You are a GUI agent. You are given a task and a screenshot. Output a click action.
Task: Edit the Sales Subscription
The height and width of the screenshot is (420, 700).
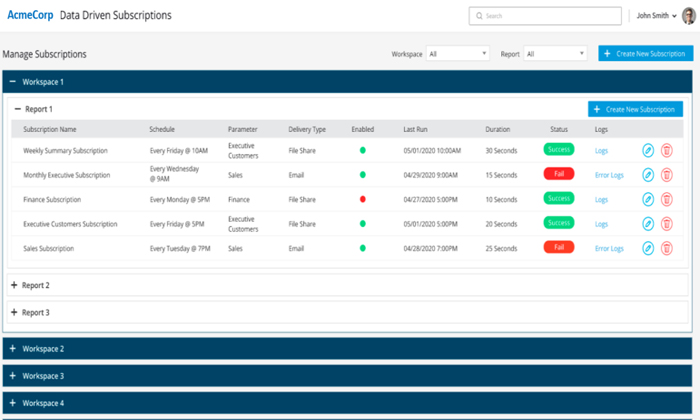(648, 248)
